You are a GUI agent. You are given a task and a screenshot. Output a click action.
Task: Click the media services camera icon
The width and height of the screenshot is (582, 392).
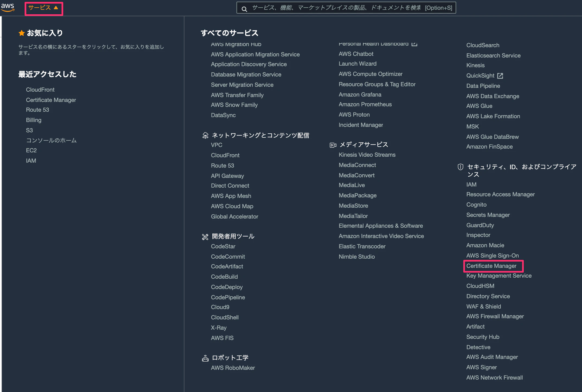coord(333,145)
